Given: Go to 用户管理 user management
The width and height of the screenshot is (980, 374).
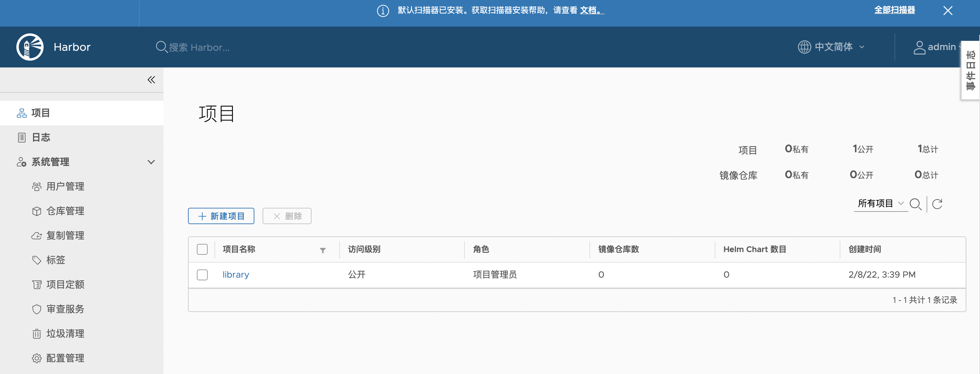Looking at the screenshot, I should pos(65,186).
